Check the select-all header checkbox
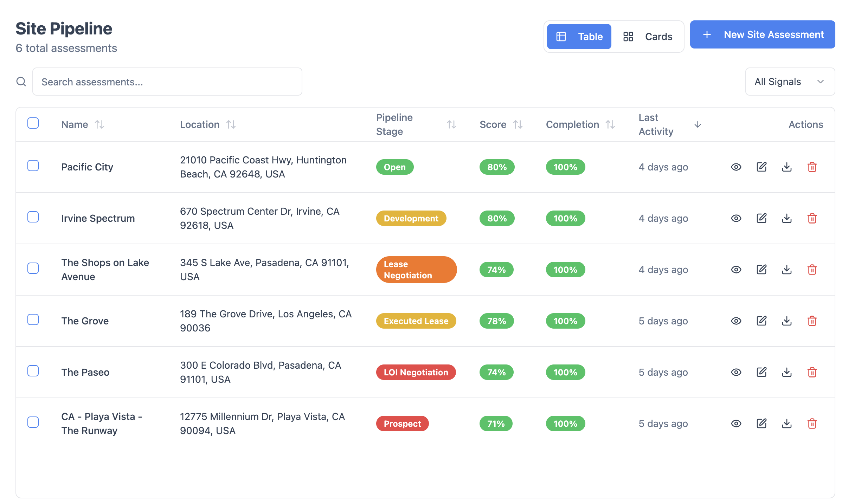Screen dimensions: 848x504 33,123
